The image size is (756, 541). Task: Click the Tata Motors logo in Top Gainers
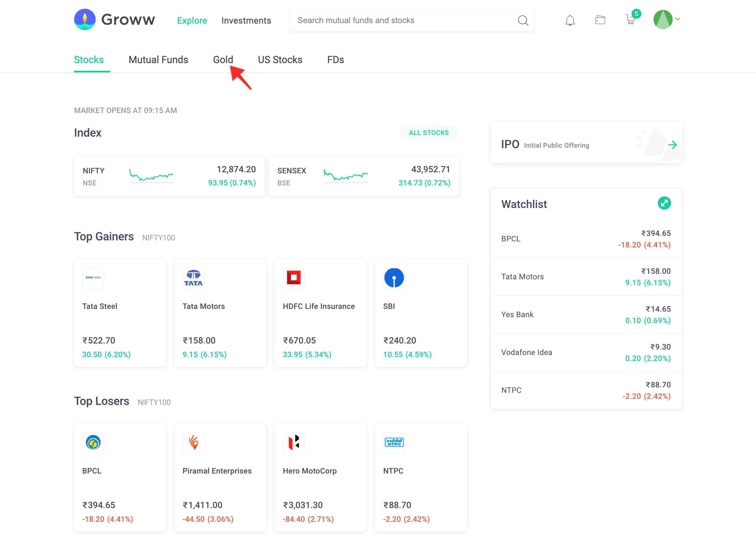coord(194,278)
